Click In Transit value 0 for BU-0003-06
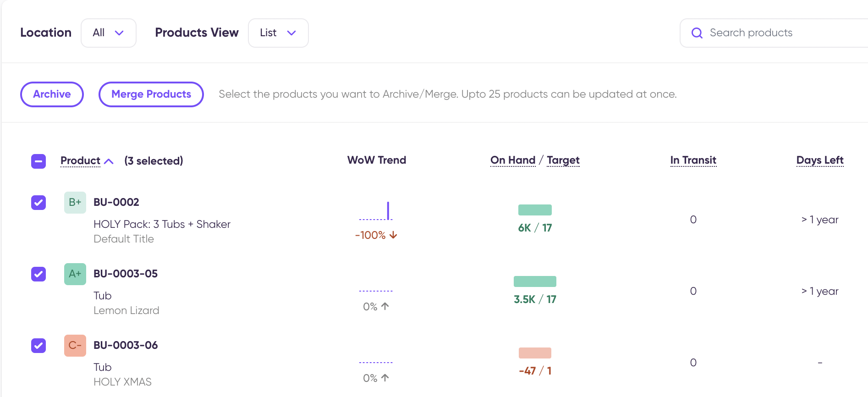The image size is (868, 397). (693, 363)
